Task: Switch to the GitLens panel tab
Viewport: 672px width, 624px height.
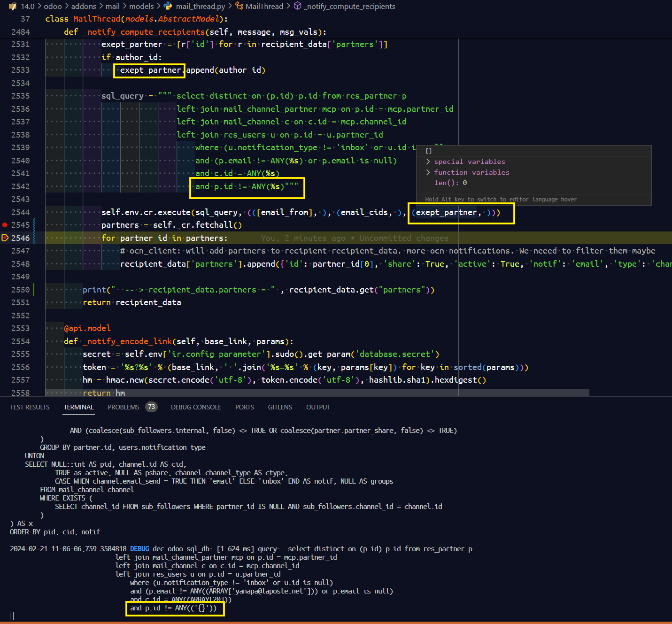Action: point(280,407)
